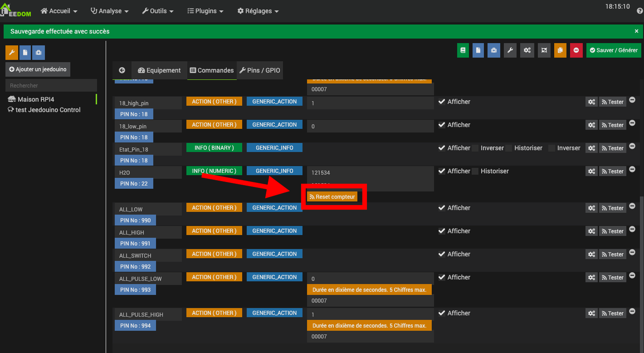This screenshot has width=644, height=353.
Task: Click the back arrow beside Equipement tab
Action: [x=122, y=70]
